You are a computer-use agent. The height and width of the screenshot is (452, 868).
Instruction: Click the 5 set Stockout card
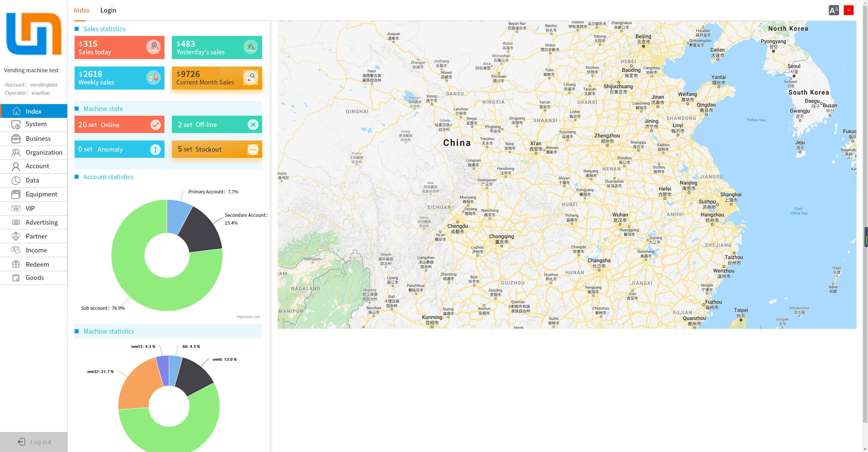pos(217,149)
